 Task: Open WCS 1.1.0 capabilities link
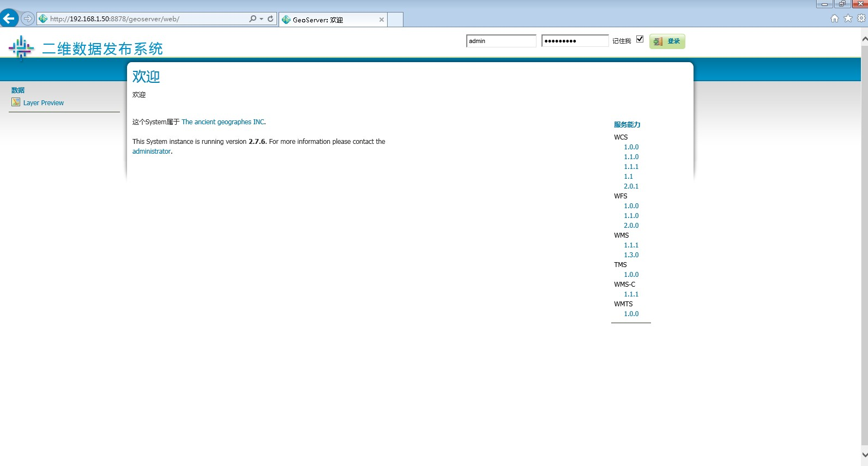click(631, 157)
